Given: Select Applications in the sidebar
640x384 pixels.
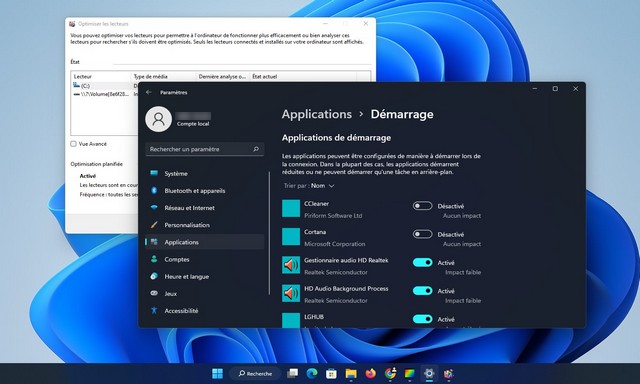Looking at the screenshot, I should coord(204,242).
